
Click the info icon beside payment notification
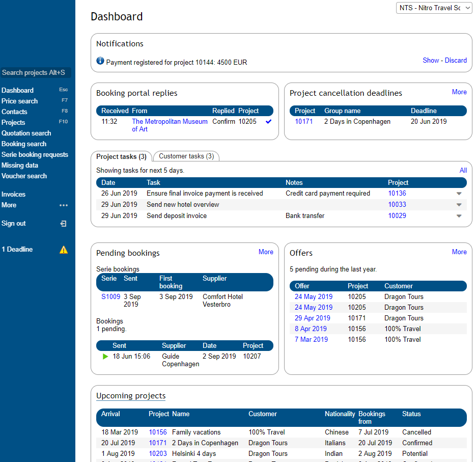pos(100,61)
